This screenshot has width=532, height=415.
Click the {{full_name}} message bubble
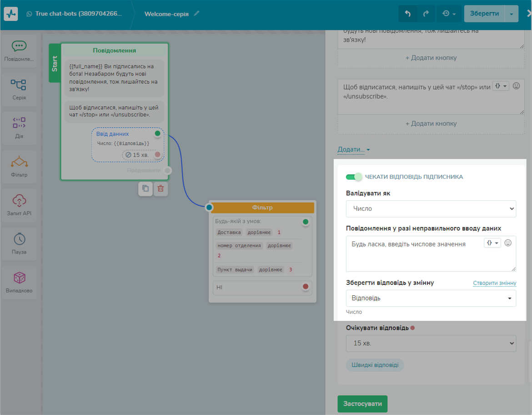(114, 78)
